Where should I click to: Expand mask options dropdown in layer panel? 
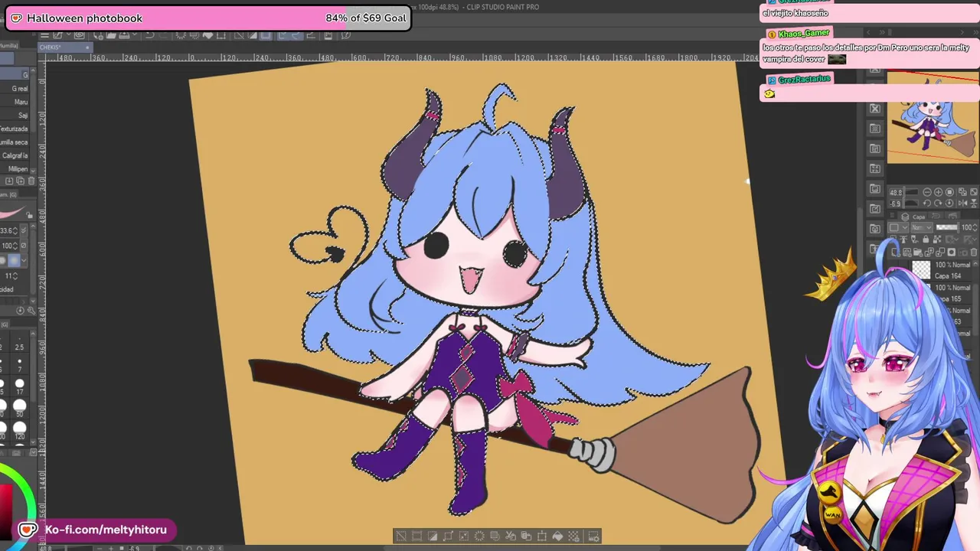pos(953,239)
